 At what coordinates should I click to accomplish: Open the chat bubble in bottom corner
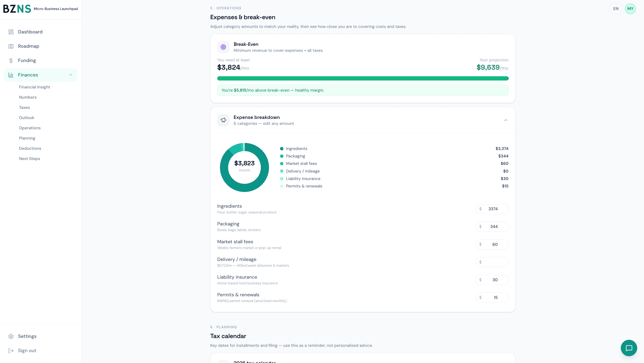coord(629,348)
